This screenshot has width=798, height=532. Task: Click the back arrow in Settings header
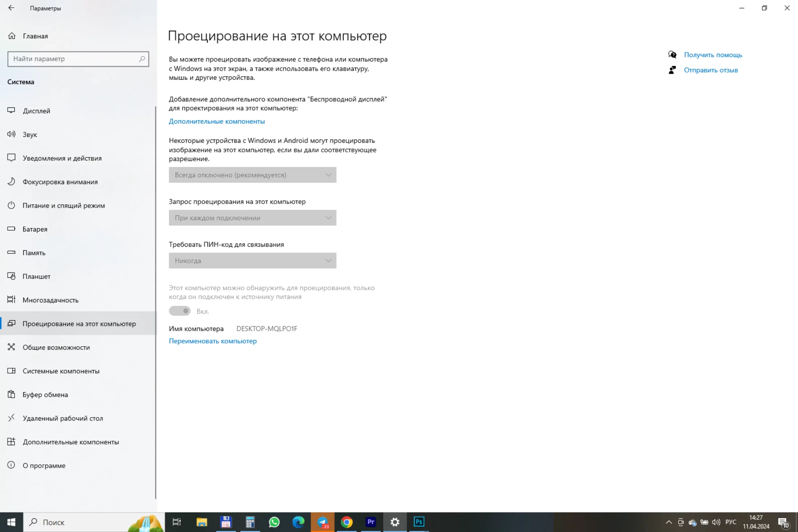point(11,8)
